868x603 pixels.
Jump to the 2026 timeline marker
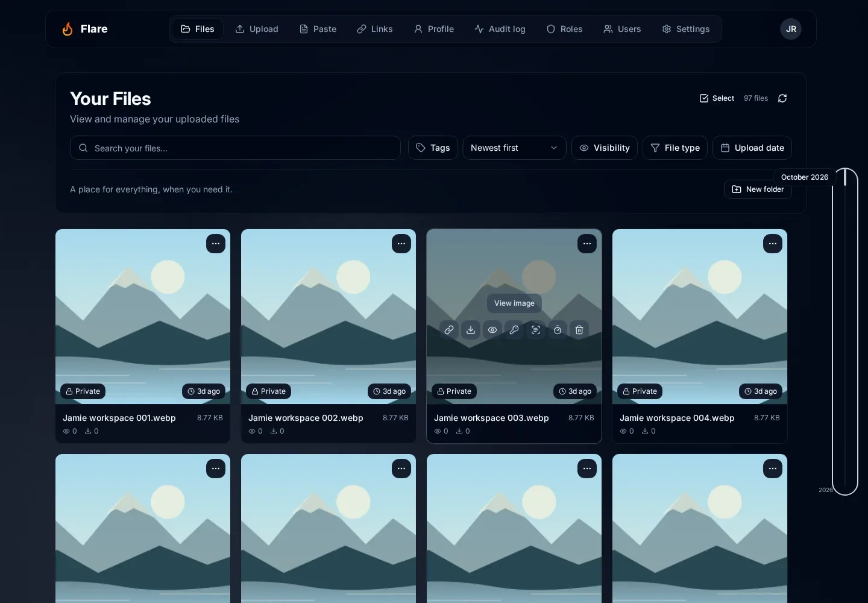826,490
